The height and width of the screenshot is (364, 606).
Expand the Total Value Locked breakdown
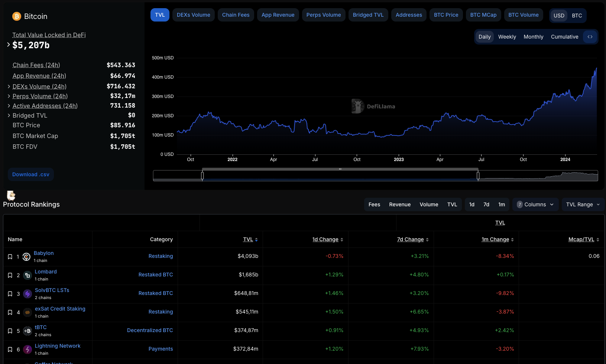(9, 45)
